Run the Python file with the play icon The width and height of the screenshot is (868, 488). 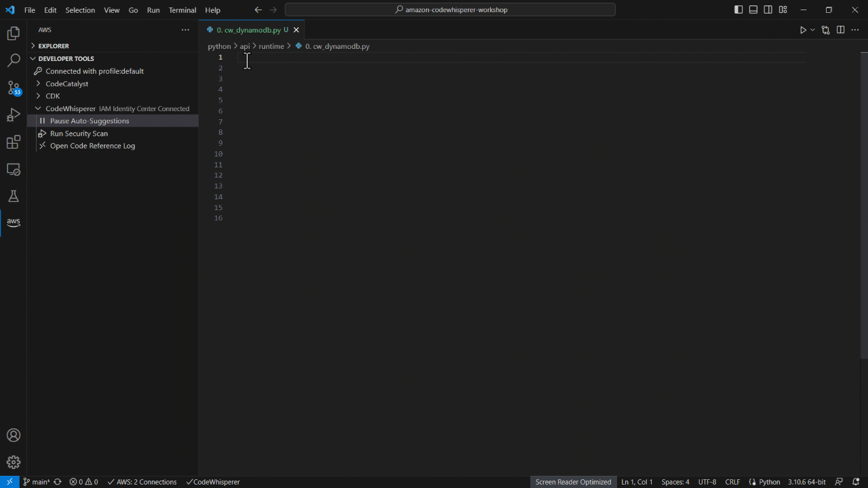[802, 30]
